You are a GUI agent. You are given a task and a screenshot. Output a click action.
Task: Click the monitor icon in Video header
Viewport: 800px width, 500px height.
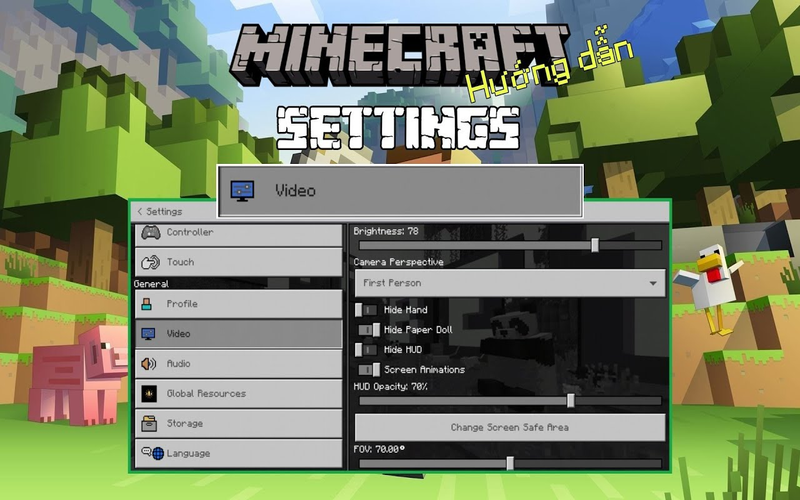coord(242,191)
